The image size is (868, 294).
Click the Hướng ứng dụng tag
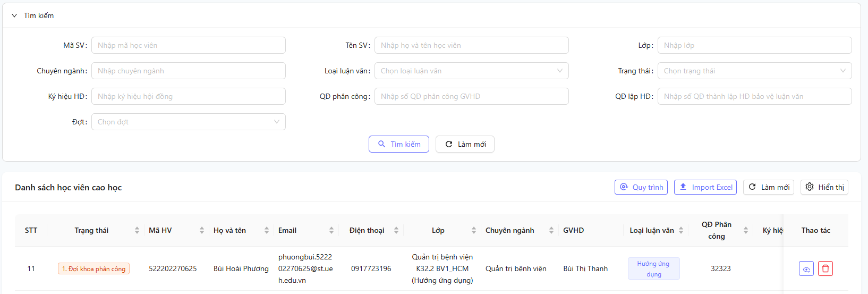[654, 268]
